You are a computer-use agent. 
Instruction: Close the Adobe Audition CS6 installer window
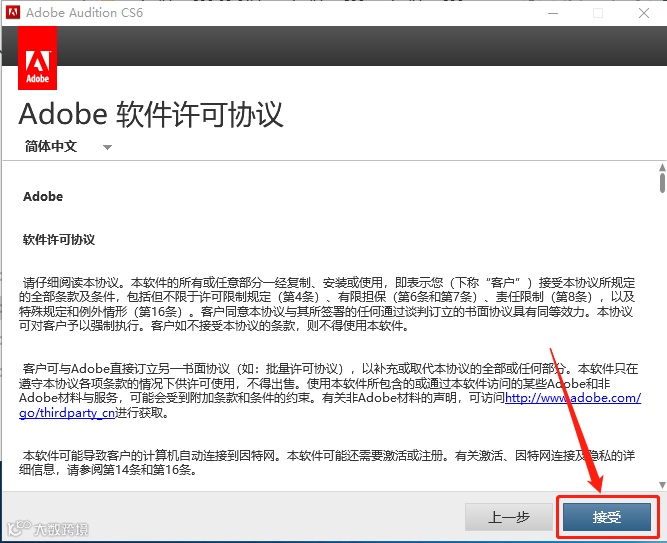coord(644,13)
